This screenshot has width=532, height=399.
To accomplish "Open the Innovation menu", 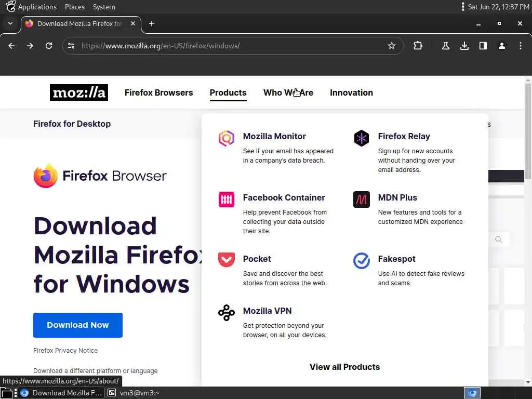I will point(351,92).
